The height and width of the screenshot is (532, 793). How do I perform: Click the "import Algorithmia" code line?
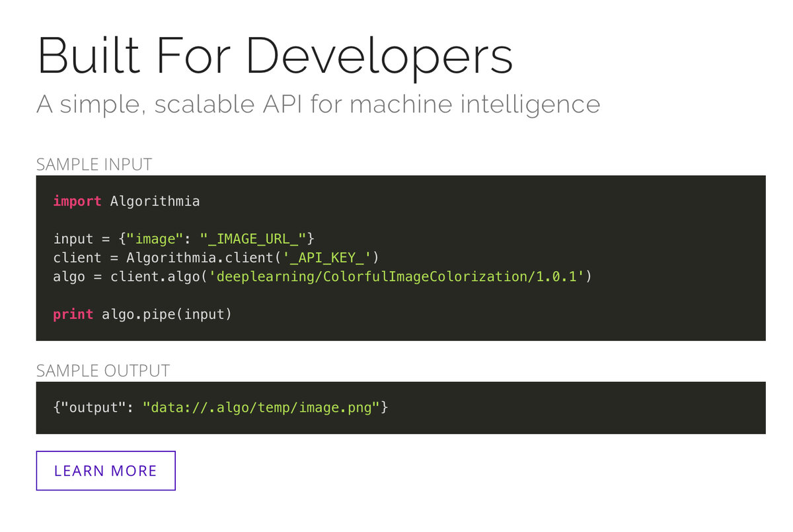click(126, 201)
